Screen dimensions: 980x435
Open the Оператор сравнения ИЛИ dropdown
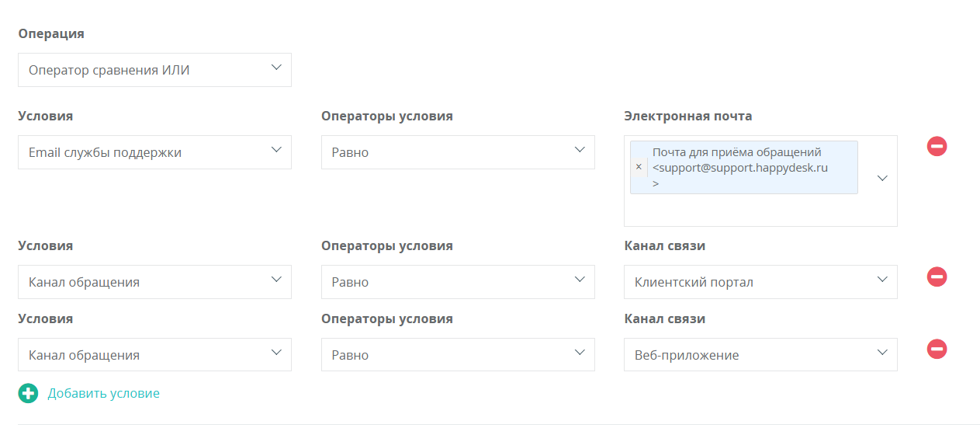pyautogui.click(x=154, y=70)
